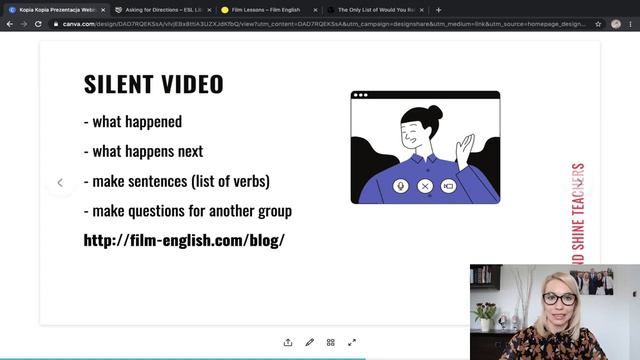Screen dimensions: 640x360
Task: Click the video call illustration on the slide
Action: pyautogui.click(x=425, y=147)
